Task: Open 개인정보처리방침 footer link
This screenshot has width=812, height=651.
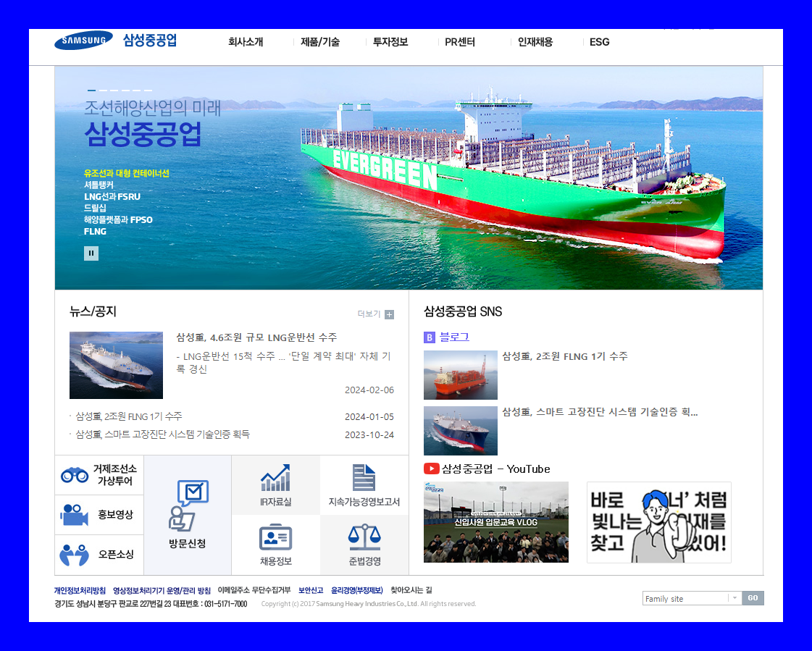Action: pos(80,590)
